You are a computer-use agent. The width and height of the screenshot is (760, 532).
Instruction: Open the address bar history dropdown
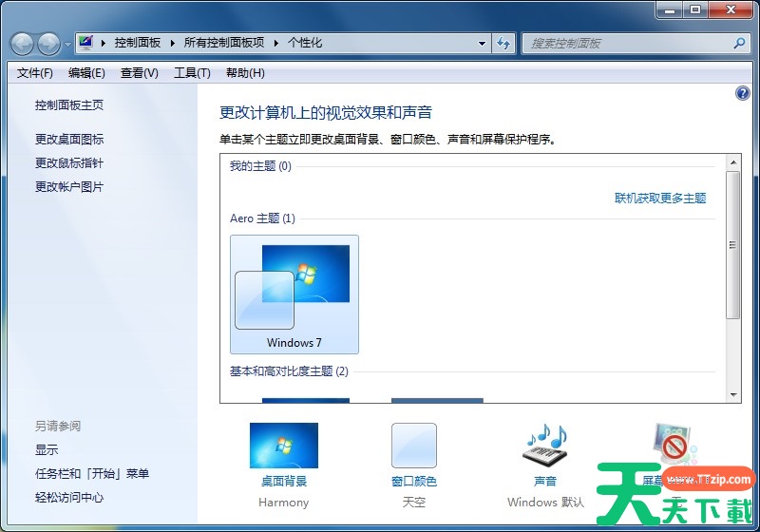coord(482,43)
